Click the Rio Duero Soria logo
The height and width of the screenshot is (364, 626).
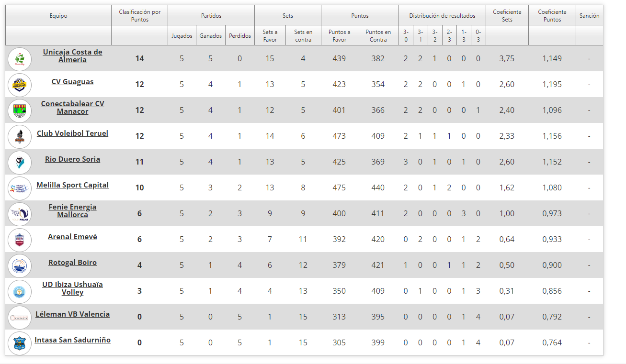(x=20, y=163)
